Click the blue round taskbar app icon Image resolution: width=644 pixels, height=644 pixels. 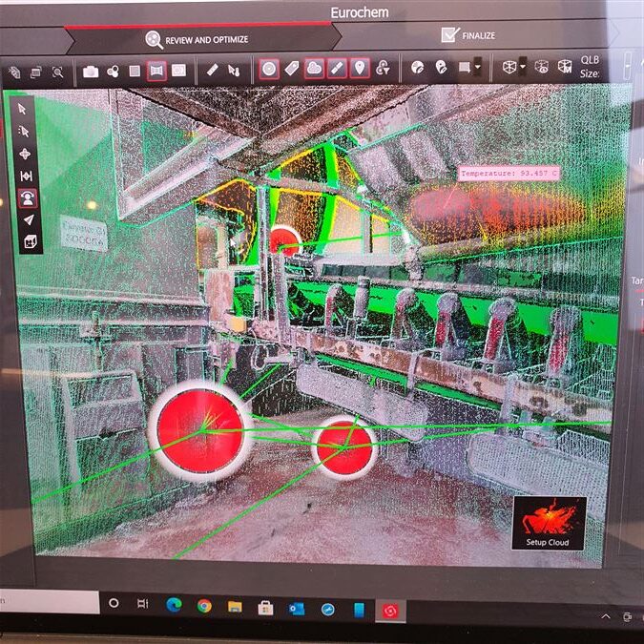coord(328,610)
